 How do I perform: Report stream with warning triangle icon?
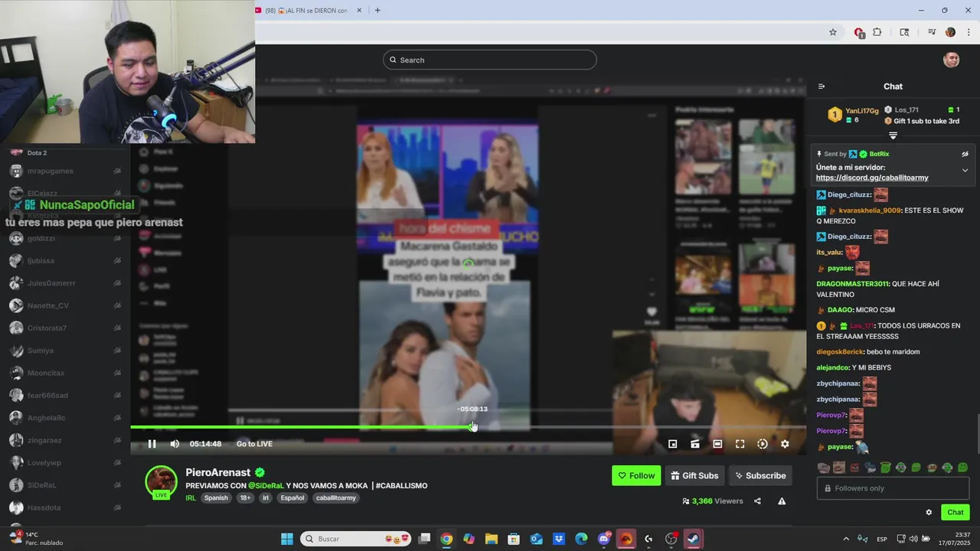(x=782, y=501)
